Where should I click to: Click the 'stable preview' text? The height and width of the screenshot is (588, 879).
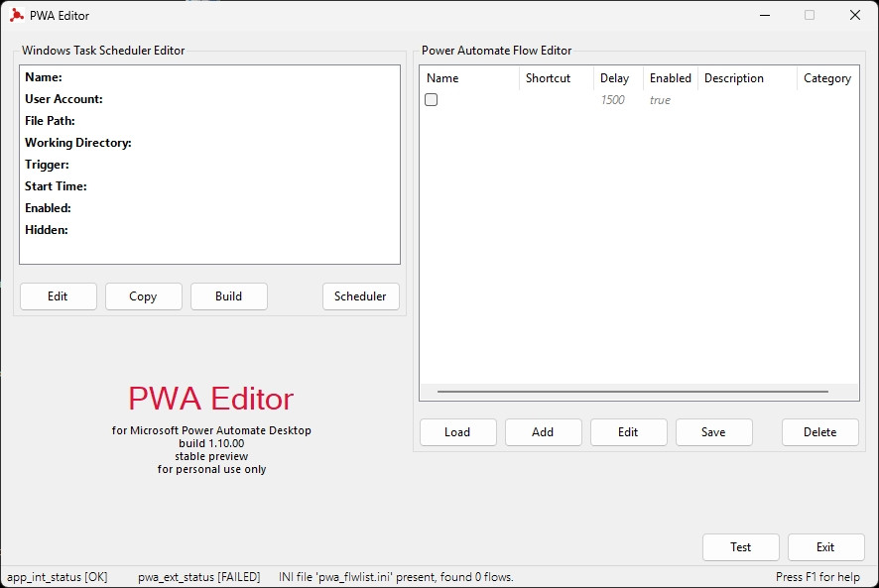coord(211,456)
